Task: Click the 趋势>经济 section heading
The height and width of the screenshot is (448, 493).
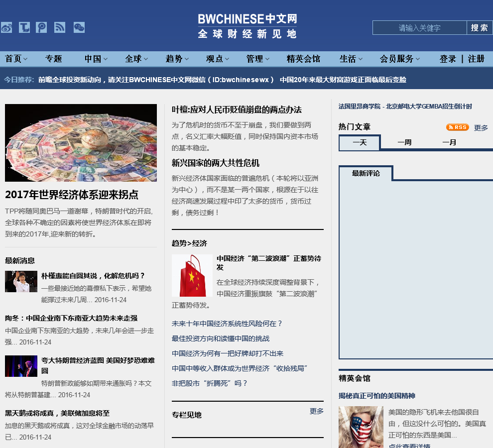Action: click(x=189, y=243)
